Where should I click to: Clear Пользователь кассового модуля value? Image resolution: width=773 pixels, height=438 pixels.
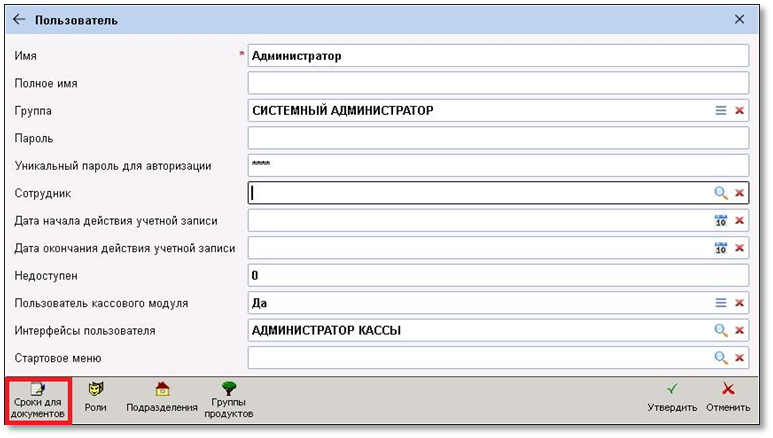click(740, 303)
